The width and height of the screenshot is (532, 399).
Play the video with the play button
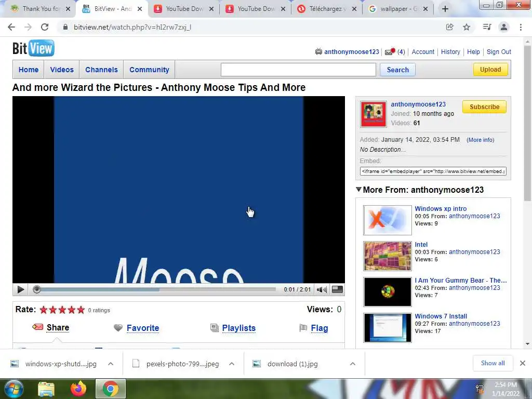tap(20, 289)
